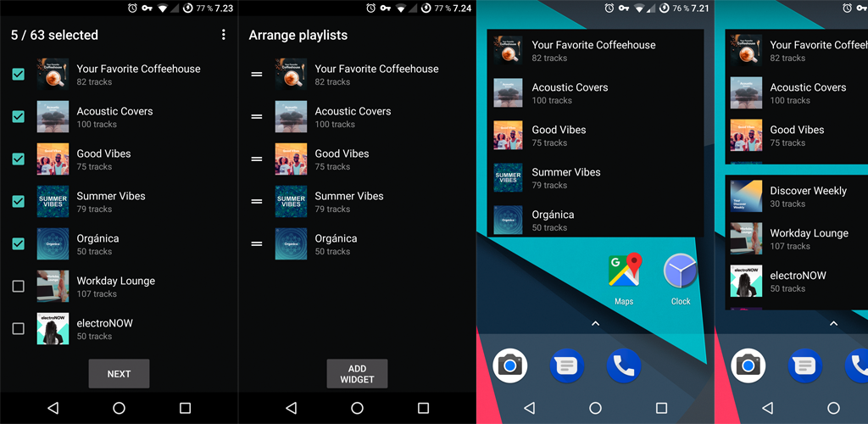Tap Back button on Arrange playlists screen

[x=292, y=408]
